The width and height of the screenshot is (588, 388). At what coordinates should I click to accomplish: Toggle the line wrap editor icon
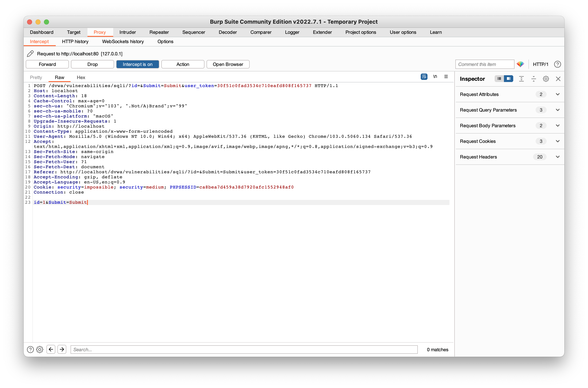click(x=424, y=77)
